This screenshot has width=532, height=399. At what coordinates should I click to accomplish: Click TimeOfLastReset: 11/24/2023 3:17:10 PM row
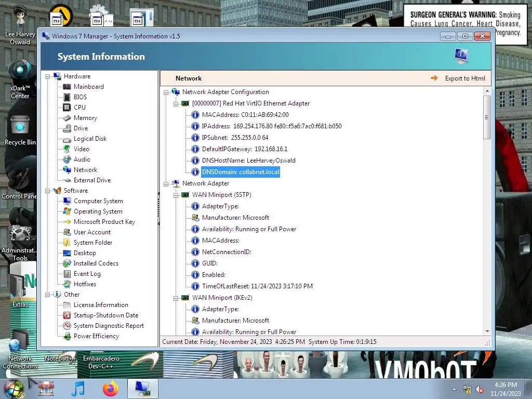pos(257,286)
